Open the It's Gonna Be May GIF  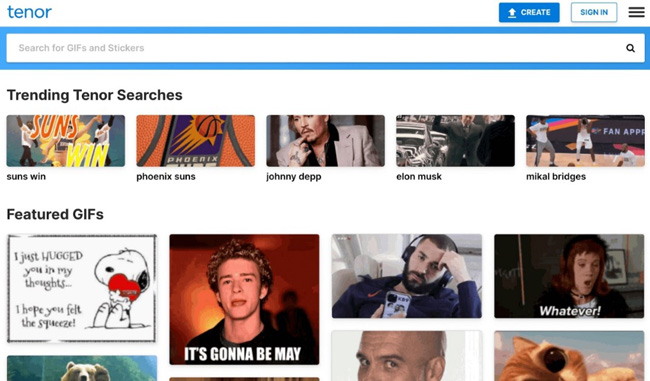coord(244,299)
